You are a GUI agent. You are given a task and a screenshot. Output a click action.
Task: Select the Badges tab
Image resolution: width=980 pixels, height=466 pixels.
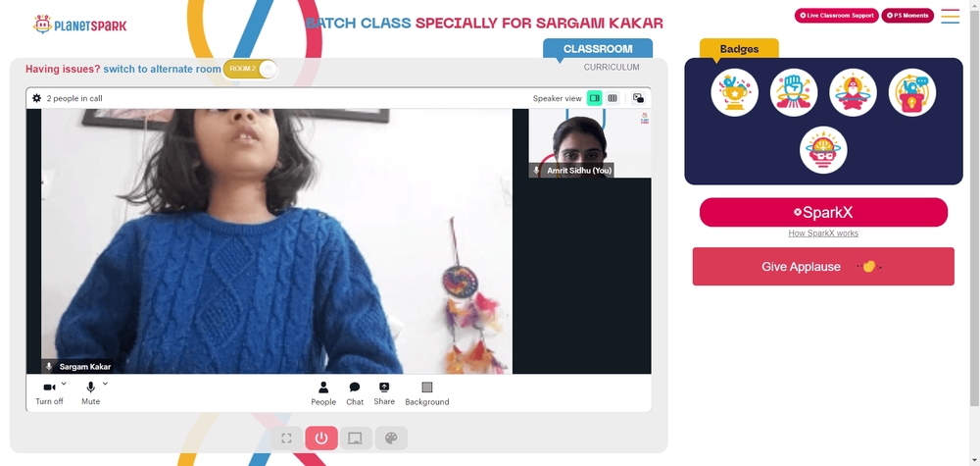(739, 49)
